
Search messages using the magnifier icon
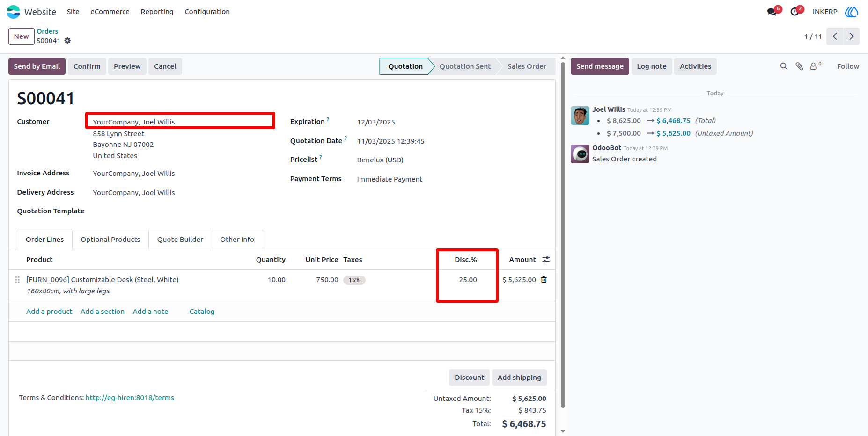(784, 66)
